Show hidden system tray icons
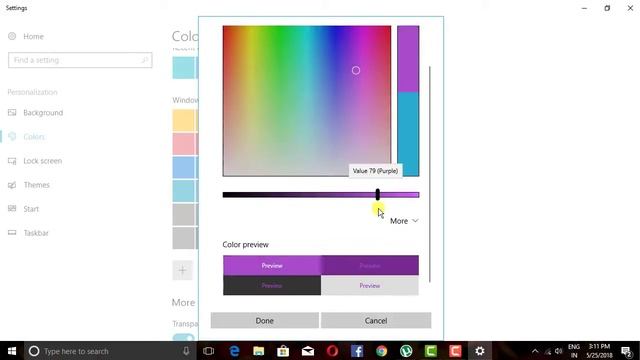 click(x=535, y=351)
